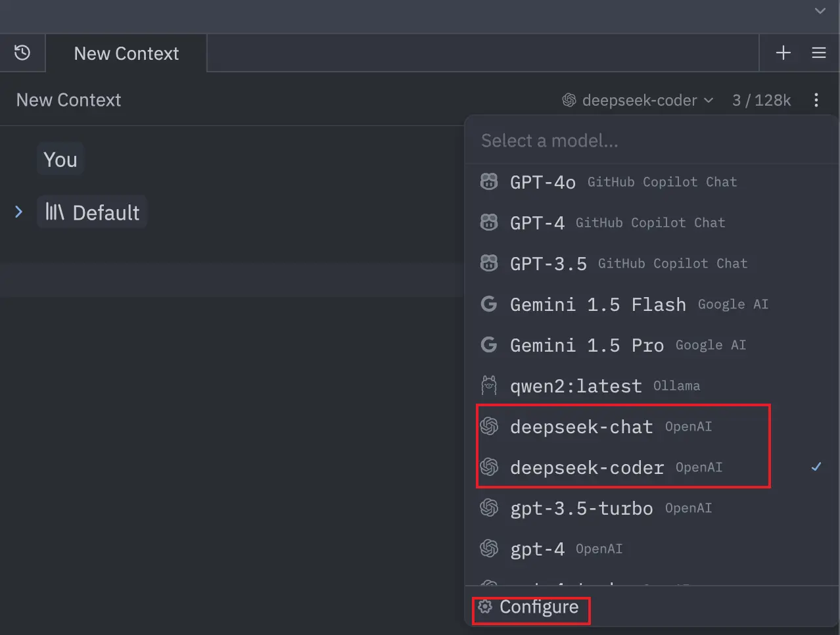Open the deepseek-coder model dropdown

coord(638,101)
